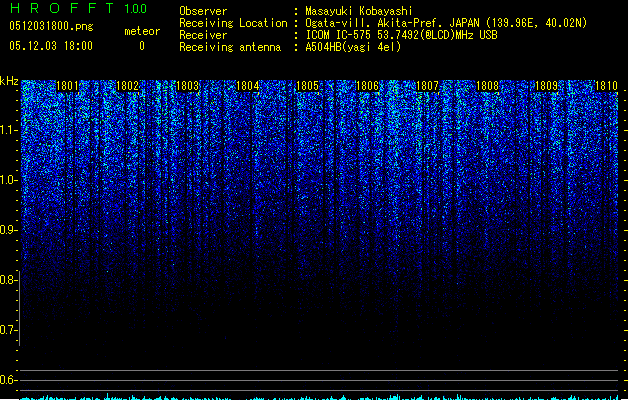Click the 1806 time marker
629x400 pixels.
(367, 86)
